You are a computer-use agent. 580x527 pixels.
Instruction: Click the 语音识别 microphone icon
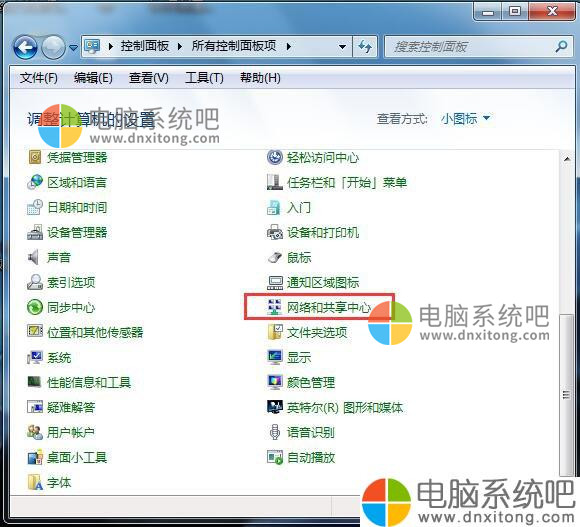tap(274, 432)
